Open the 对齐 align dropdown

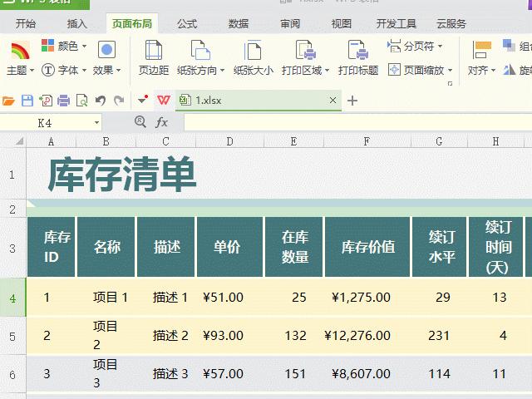pyautogui.click(x=481, y=70)
